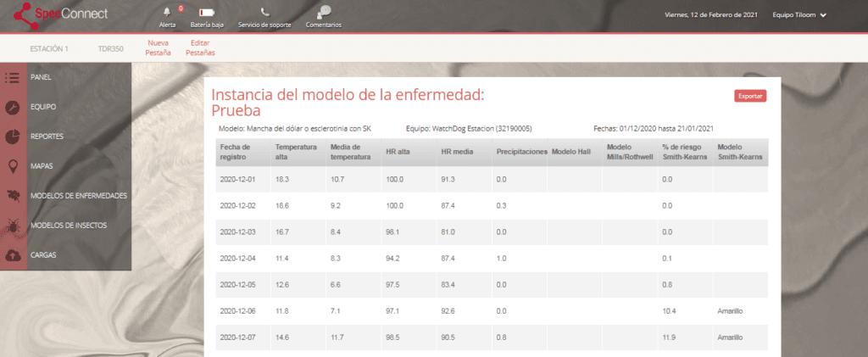Click the SpecConnect logo
868x357 pixels.
point(61,14)
